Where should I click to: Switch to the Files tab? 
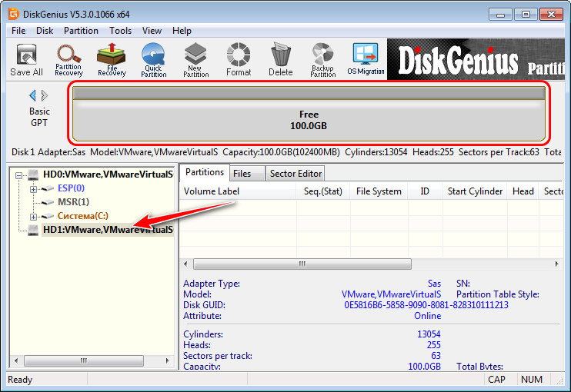coord(246,174)
